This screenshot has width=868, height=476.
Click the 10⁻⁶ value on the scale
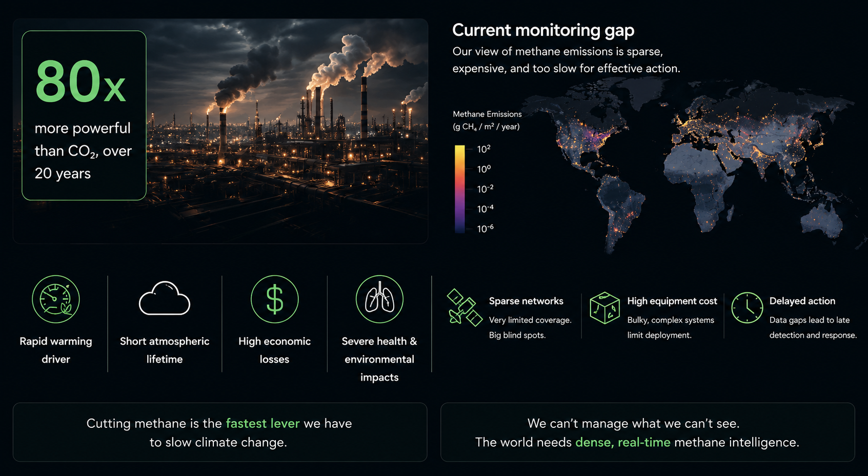point(485,229)
